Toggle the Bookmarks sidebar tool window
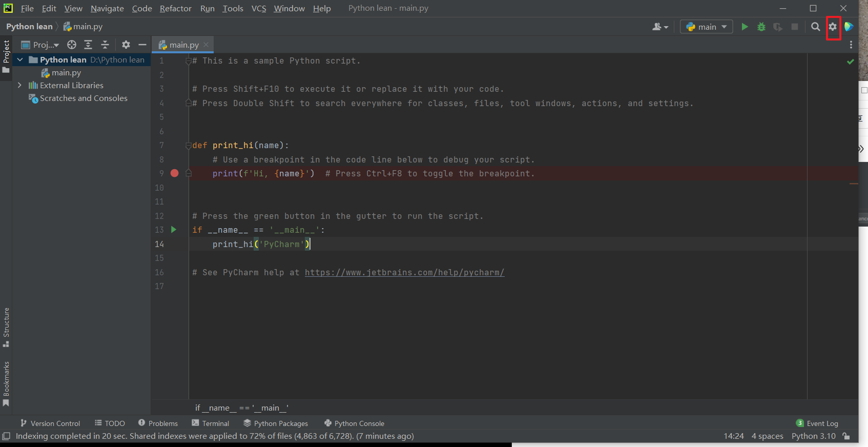 pyautogui.click(x=6, y=384)
